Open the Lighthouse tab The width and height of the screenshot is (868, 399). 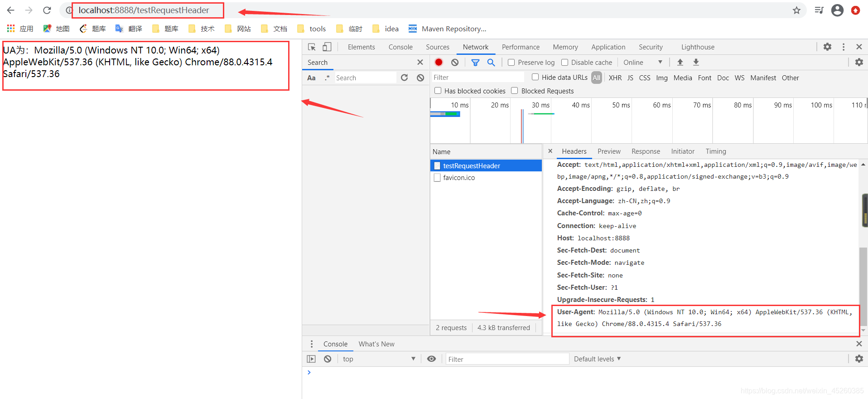pos(698,47)
